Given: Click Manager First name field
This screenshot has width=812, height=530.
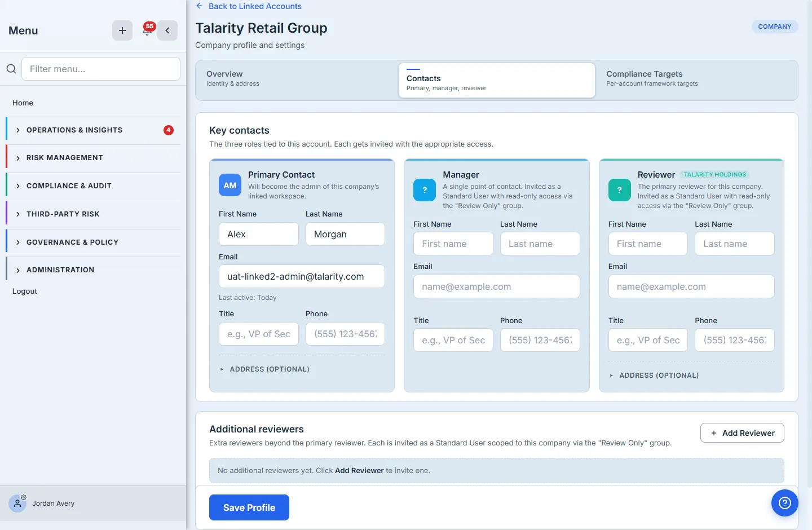Looking at the screenshot, I should (x=453, y=244).
